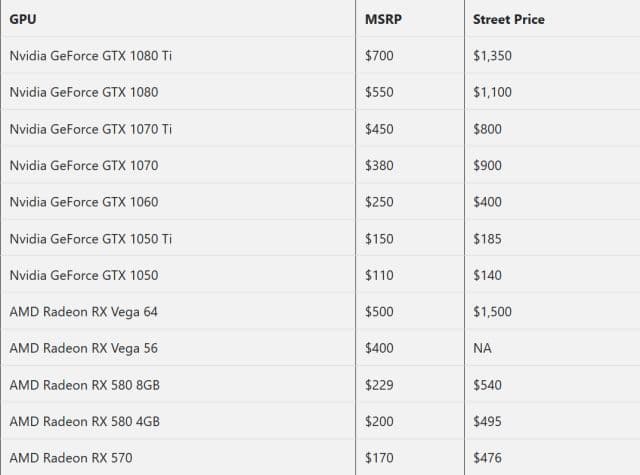Click the AMD Radeon RX 570 cell
The image size is (640, 475).
coord(70,458)
